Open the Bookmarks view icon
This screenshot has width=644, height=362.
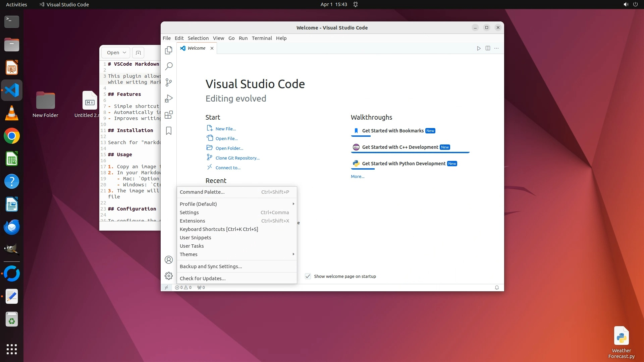pos(169,131)
